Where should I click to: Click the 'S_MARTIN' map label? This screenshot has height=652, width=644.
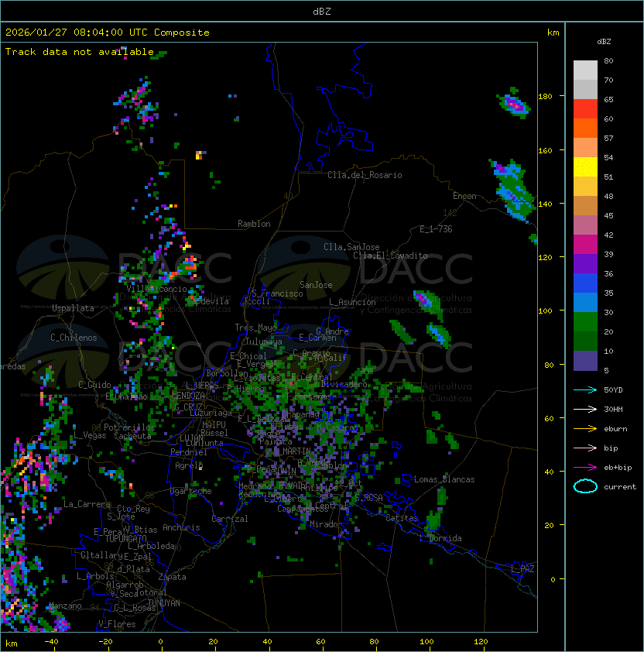[292, 451]
